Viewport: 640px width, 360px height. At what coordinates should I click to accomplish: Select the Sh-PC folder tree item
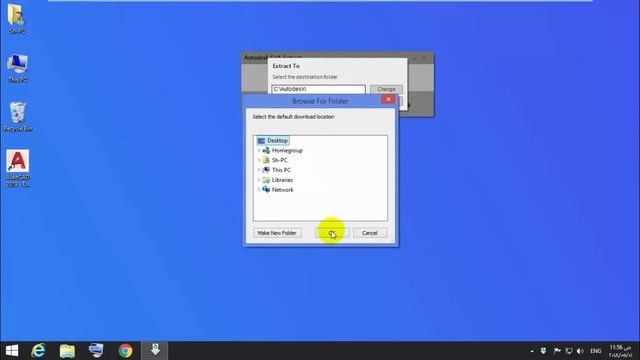[280, 160]
